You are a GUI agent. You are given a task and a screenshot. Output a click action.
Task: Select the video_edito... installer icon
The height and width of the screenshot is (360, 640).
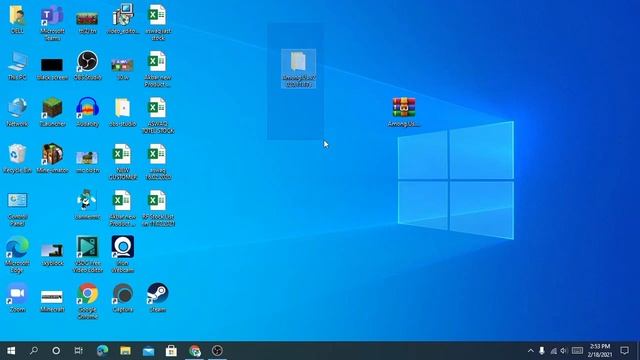[x=123, y=18]
